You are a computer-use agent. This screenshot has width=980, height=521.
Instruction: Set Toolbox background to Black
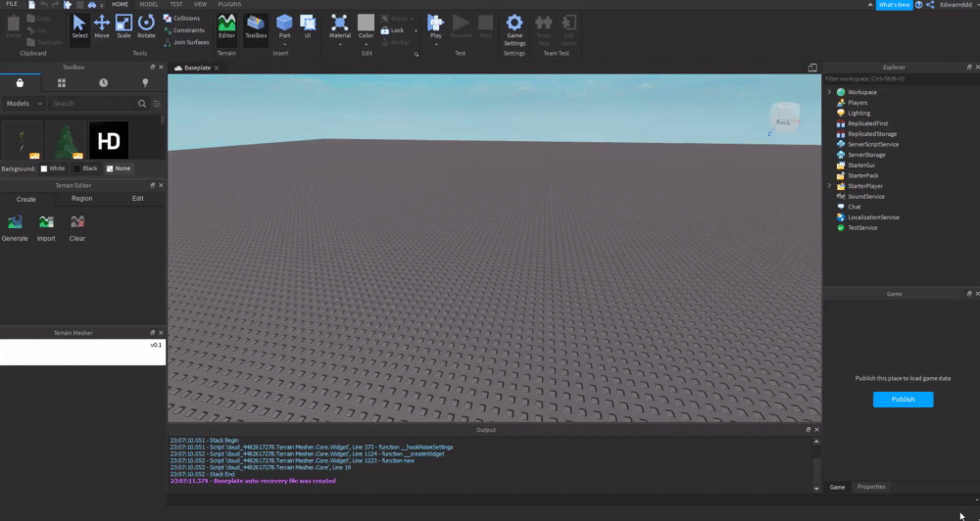click(x=85, y=168)
